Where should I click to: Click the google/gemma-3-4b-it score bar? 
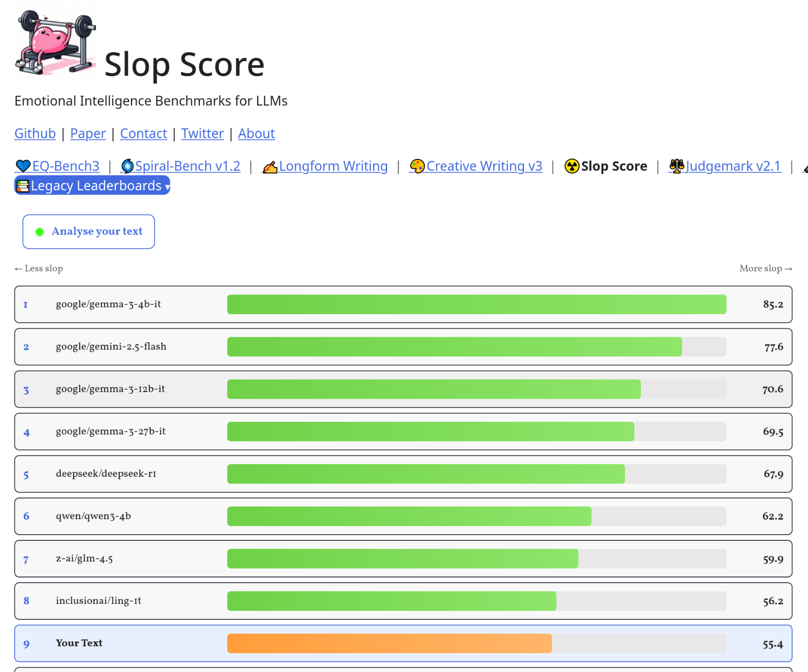tap(477, 304)
